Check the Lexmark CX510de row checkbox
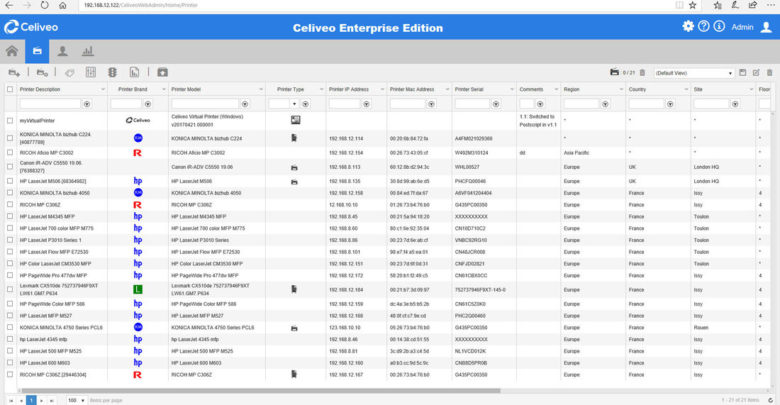The width and height of the screenshot is (780, 405). (x=10, y=289)
